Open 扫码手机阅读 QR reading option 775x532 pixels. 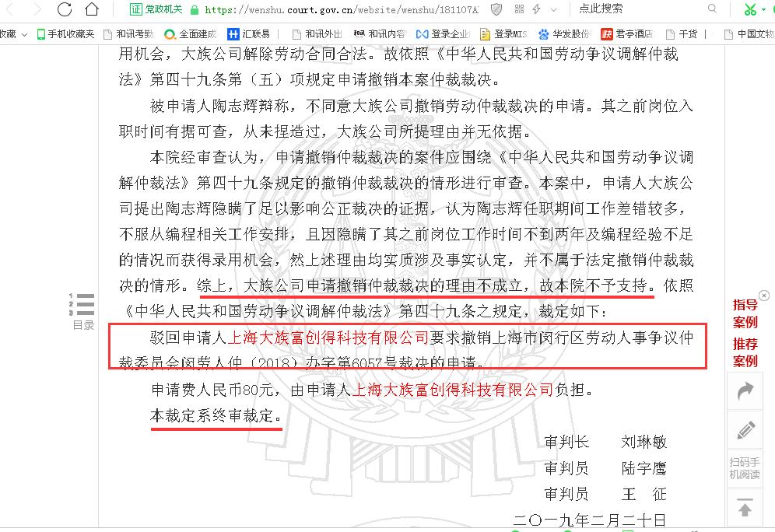pos(745,467)
